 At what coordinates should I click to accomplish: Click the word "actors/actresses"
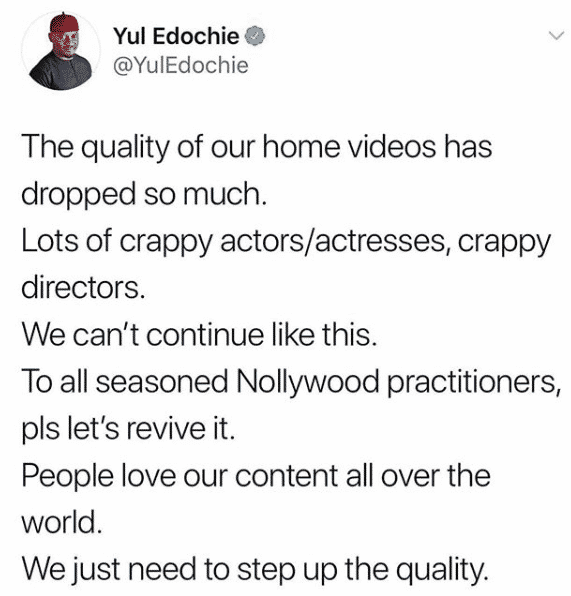pyautogui.click(x=333, y=241)
